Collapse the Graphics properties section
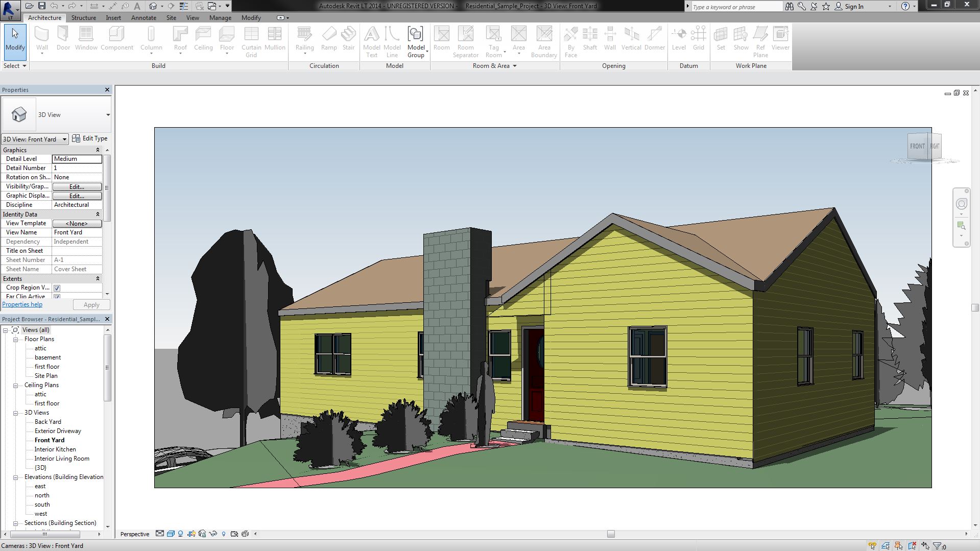The height and width of the screenshot is (551, 980). [98, 150]
